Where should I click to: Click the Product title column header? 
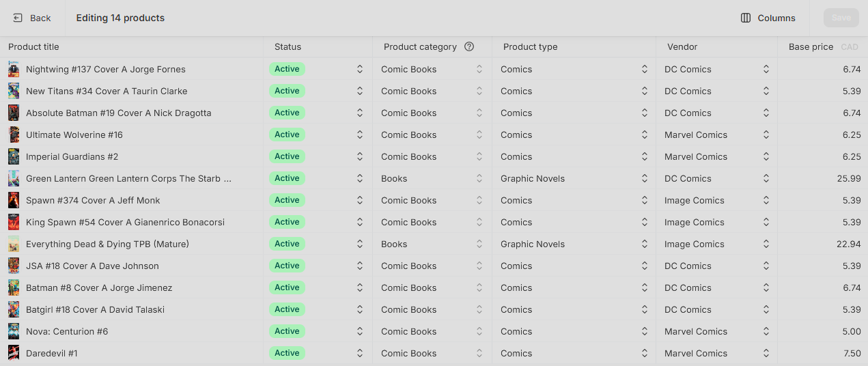pos(33,47)
